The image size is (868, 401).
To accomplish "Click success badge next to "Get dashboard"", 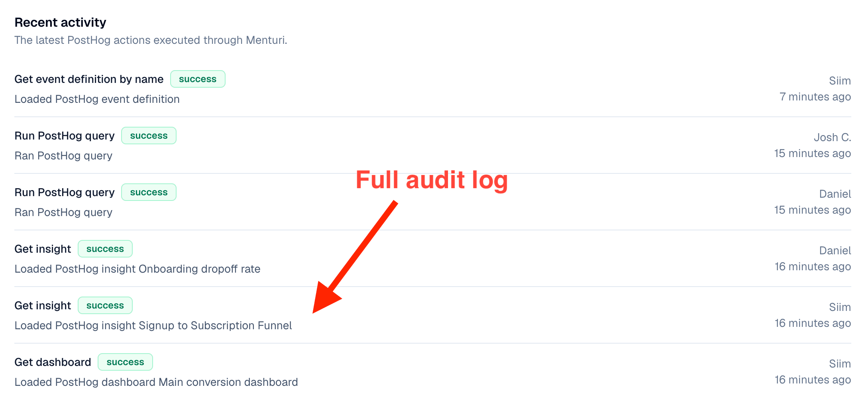I will 125,362.
